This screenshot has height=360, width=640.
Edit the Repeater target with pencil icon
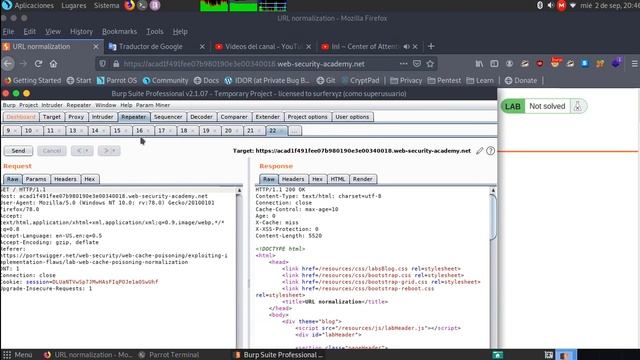click(480, 151)
